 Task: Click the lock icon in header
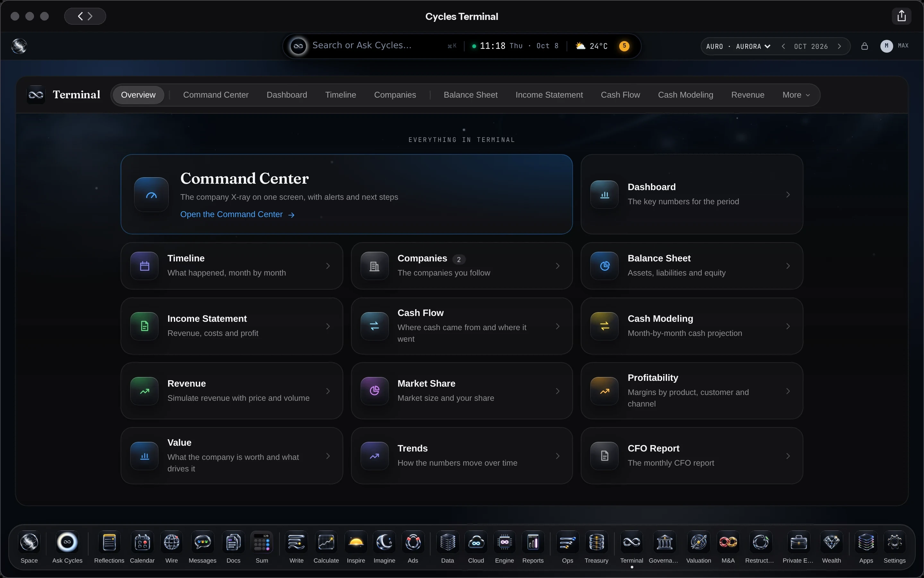pyautogui.click(x=864, y=46)
